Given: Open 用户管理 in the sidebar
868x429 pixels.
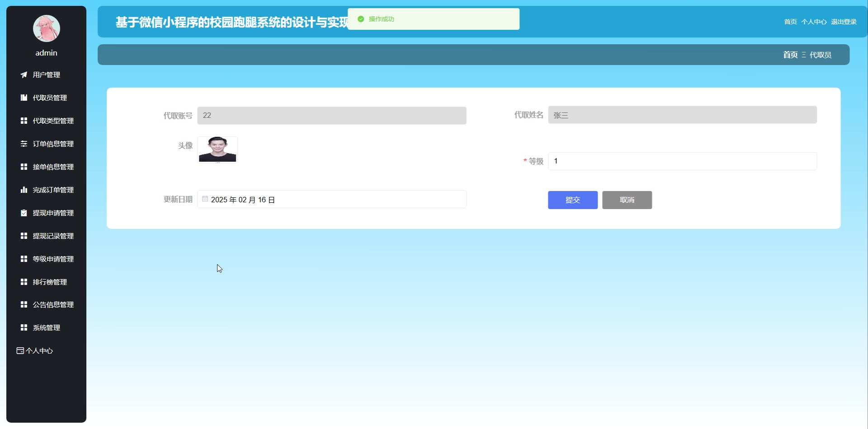Looking at the screenshot, I should (46, 75).
